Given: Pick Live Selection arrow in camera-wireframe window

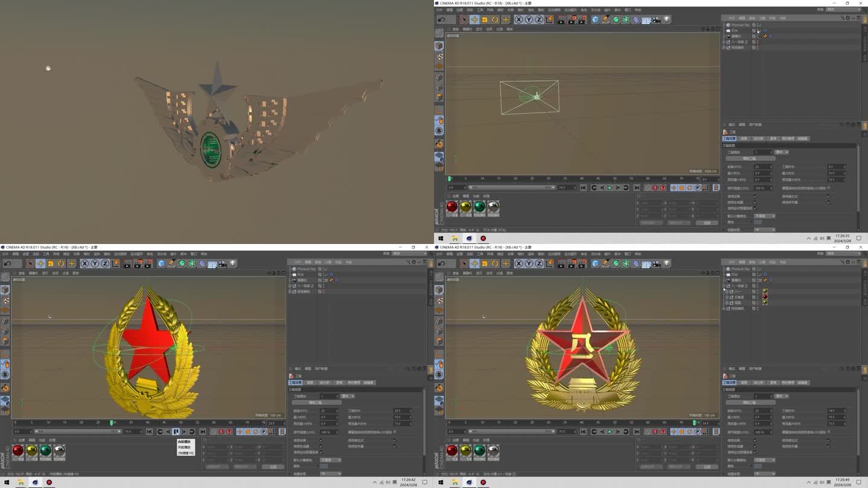Looking at the screenshot, I should click(x=464, y=20).
